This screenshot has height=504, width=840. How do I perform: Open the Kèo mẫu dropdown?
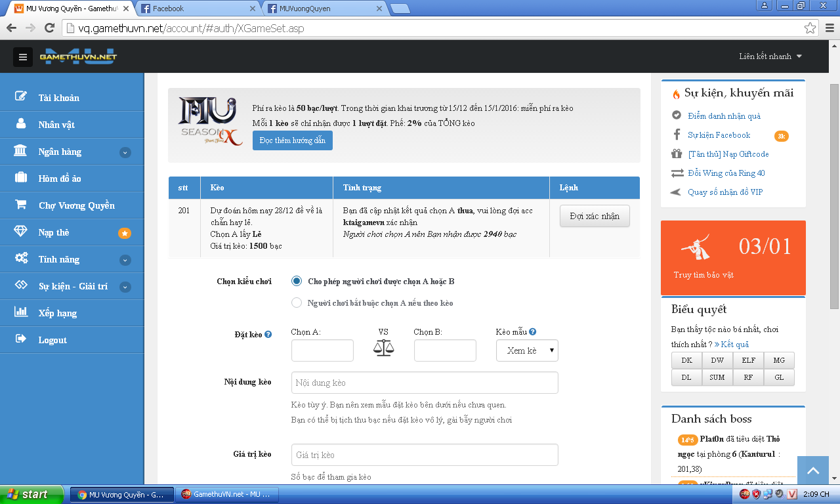pyautogui.click(x=527, y=350)
